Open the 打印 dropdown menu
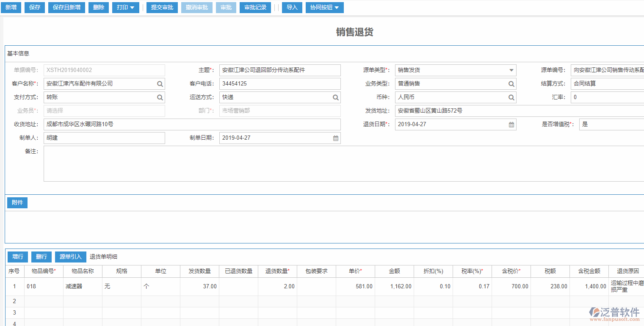The image size is (644, 326). (125, 8)
